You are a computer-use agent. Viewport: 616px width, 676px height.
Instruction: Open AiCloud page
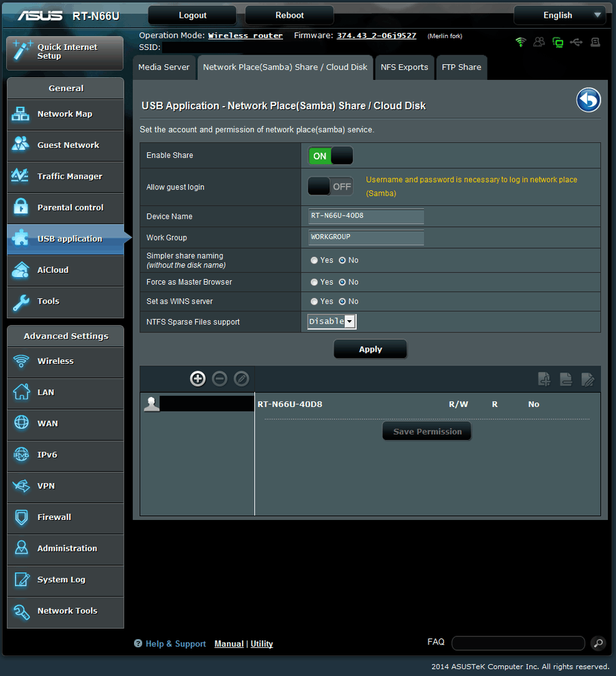click(x=66, y=270)
